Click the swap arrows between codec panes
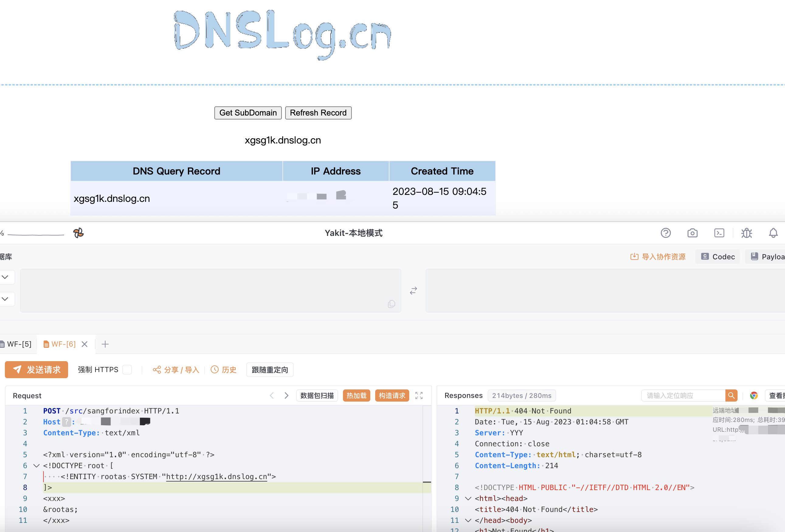Image resolution: width=785 pixels, height=532 pixels. pos(413,291)
